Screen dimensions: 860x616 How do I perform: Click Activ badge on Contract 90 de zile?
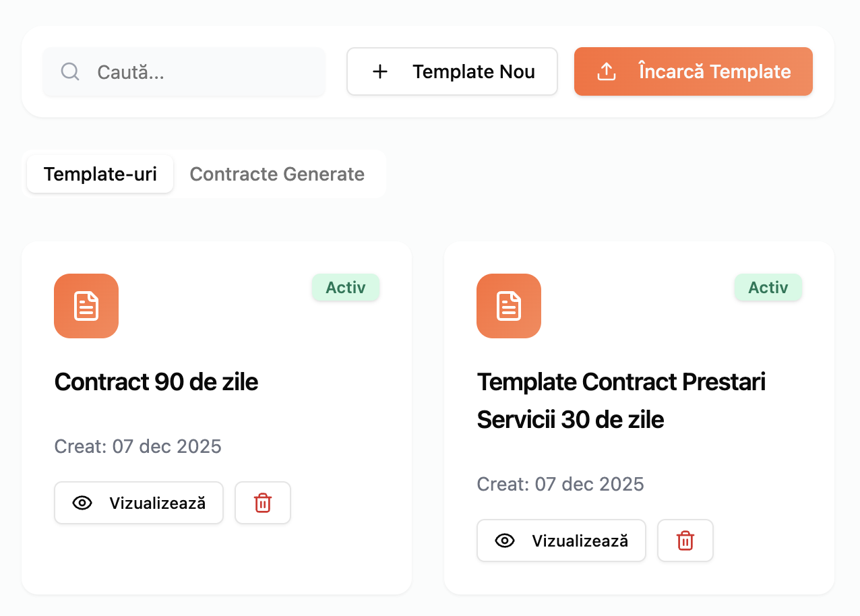click(346, 288)
